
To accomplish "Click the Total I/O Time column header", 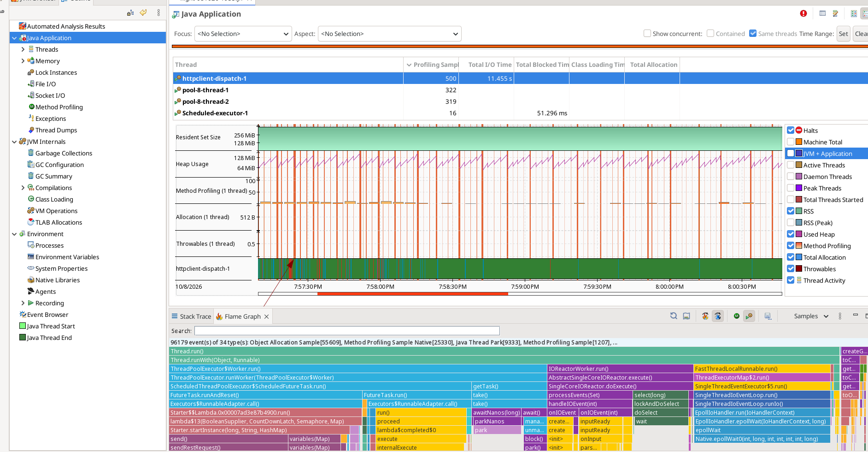I will pyautogui.click(x=487, y=65).
